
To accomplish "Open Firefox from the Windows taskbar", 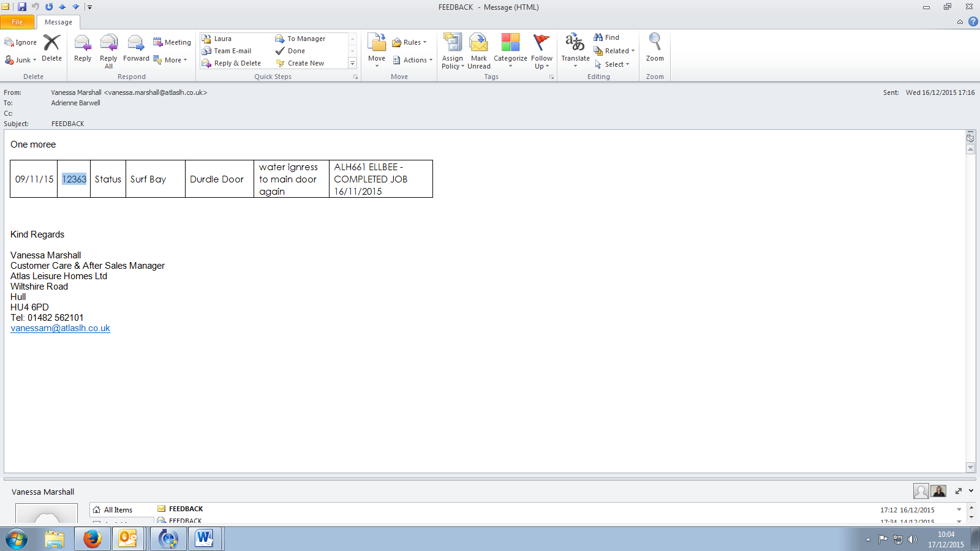I will tap(92, 539).
